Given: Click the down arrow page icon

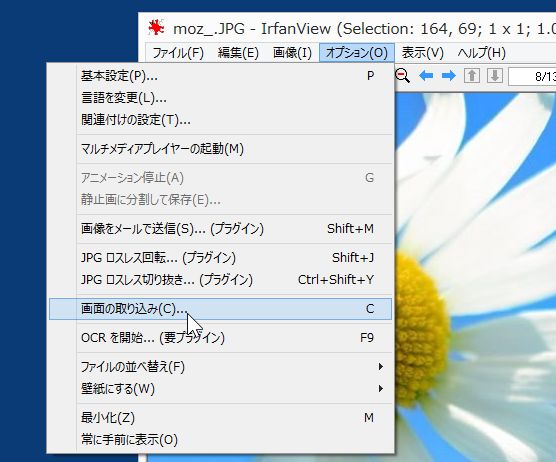Looking at the screenshot, I should [495, 76].
